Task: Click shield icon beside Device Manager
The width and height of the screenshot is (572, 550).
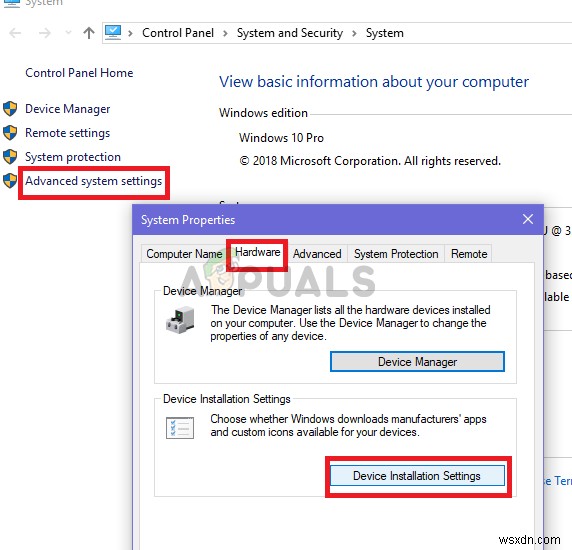Action: (x=10, y=109)
